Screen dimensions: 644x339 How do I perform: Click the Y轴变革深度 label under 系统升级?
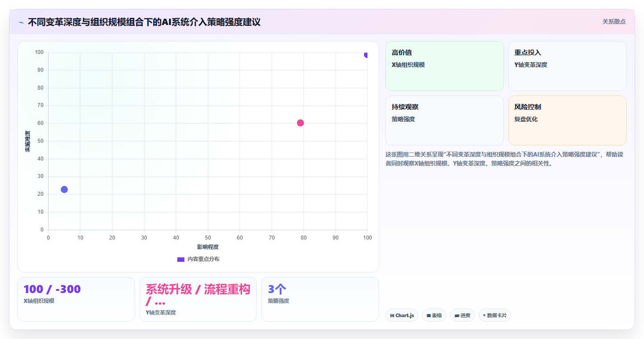pyautogui.click(x=161, y=313)
